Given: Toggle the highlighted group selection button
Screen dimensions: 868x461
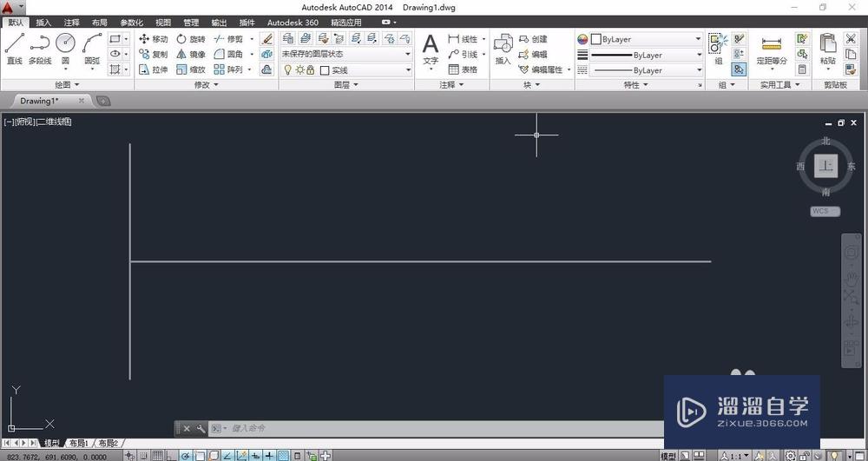Looking at the screenshot, I should pos(739,69).
